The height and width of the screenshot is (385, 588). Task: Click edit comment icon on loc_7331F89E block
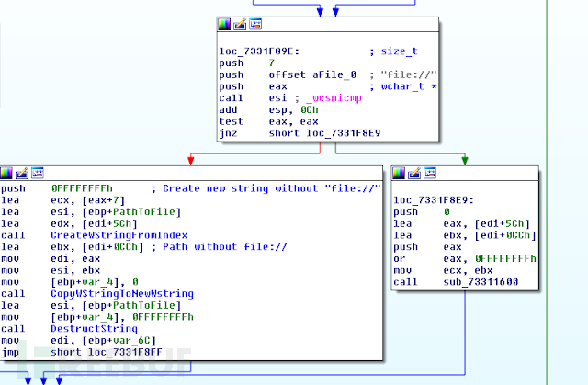coord(240,24)
